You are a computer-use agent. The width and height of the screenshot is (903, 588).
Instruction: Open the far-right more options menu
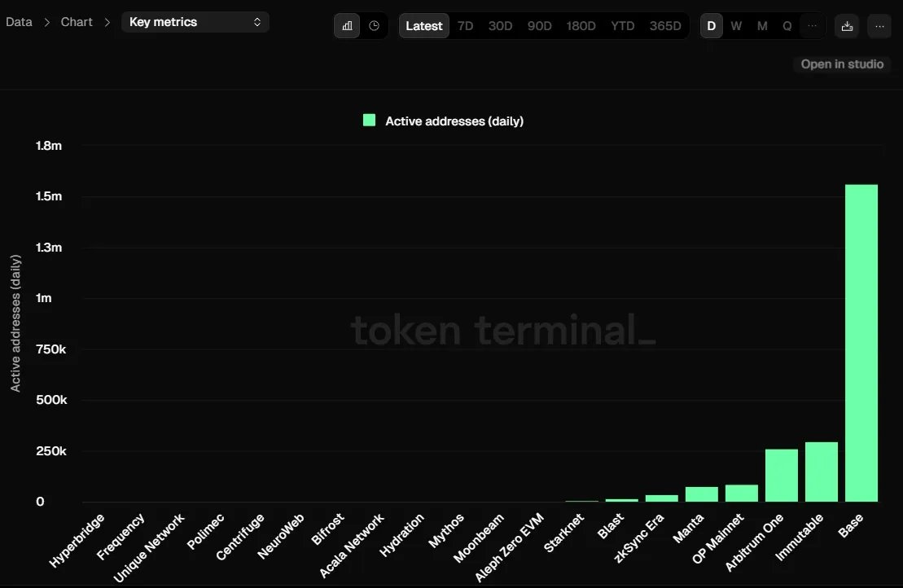879,26
